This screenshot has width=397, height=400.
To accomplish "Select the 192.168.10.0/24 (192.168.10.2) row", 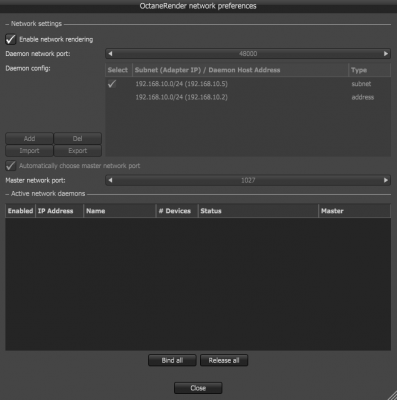I will (x=248, y=97).
